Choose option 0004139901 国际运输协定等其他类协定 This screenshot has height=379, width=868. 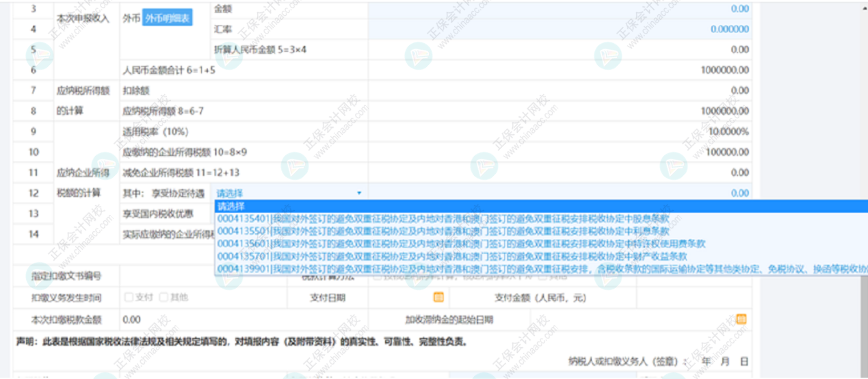click(540, 269)
